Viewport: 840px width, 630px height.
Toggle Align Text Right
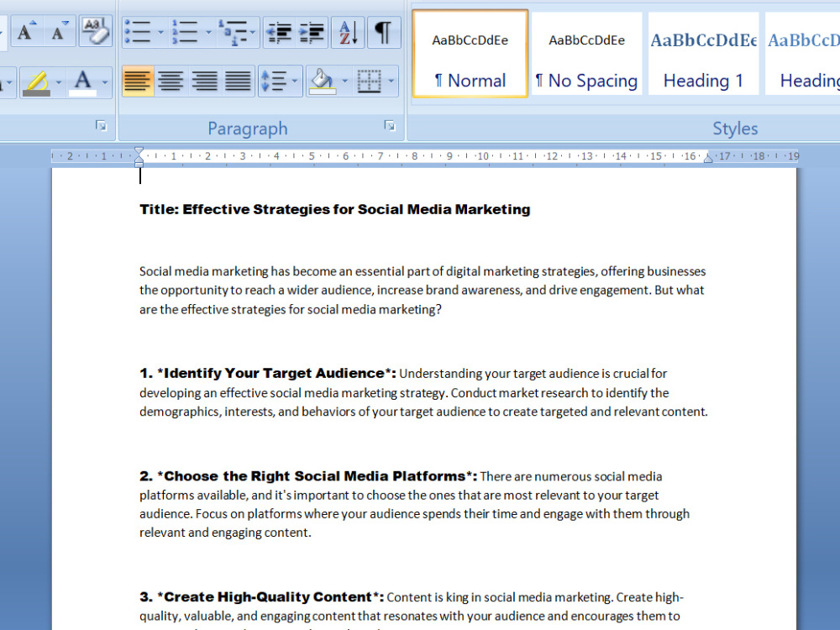204,81
